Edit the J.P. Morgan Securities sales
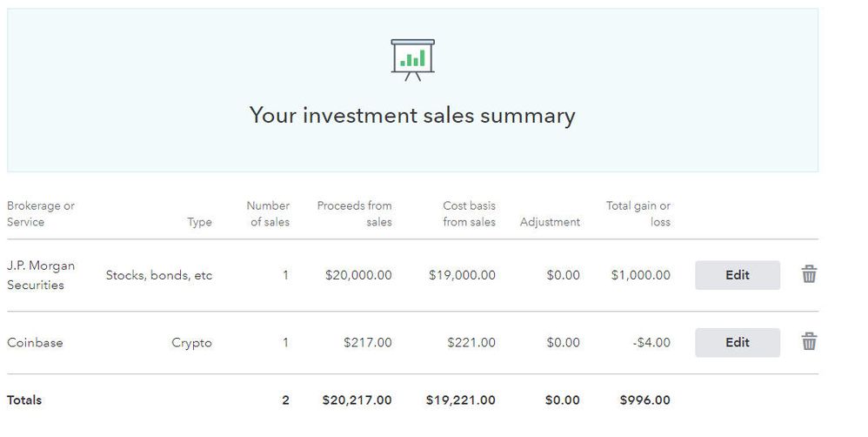Viewport: 868px width, 437px height. click(x=737, y=275)
